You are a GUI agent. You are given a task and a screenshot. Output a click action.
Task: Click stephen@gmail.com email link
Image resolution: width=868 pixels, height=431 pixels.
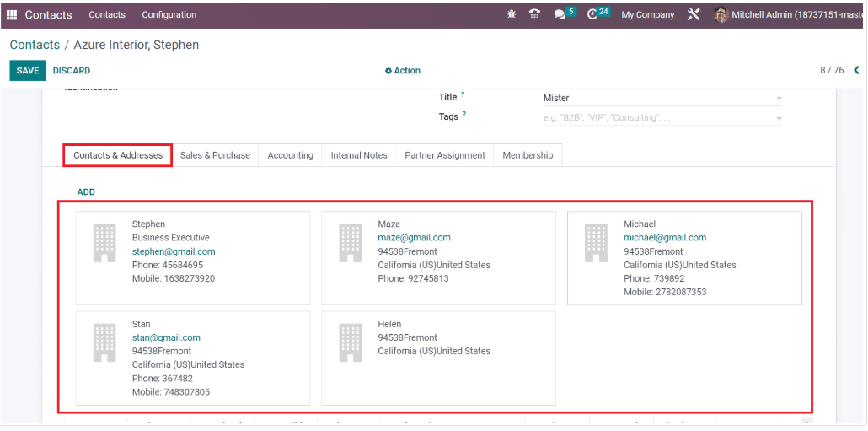pyautogui.click(x=174, y=251)
